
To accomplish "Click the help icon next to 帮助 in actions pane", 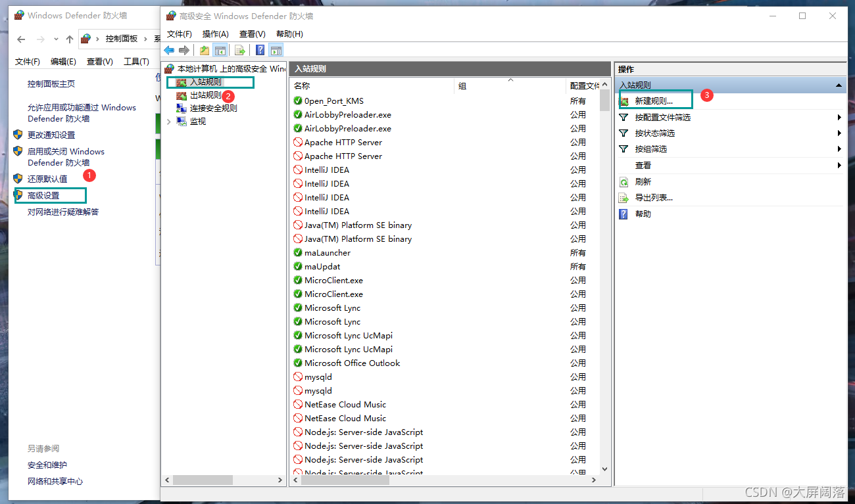I will coord(623,214).
